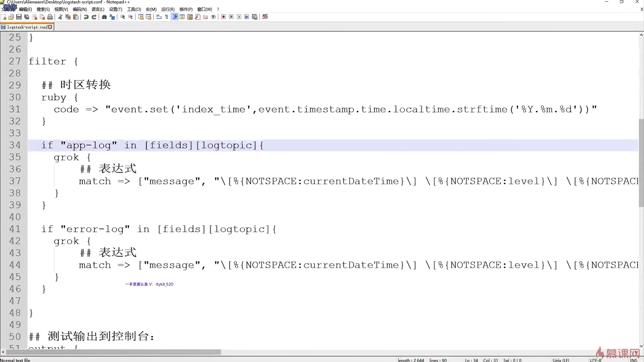Click the Print icon in toolbar
Image resolution: width=644 pixels, height=362 pixels.
point(50,17)
